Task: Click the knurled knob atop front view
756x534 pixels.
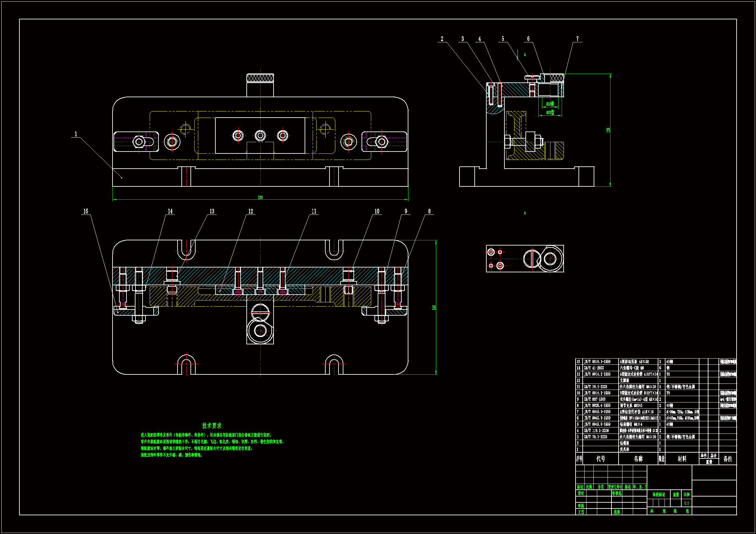Action: 260,78
